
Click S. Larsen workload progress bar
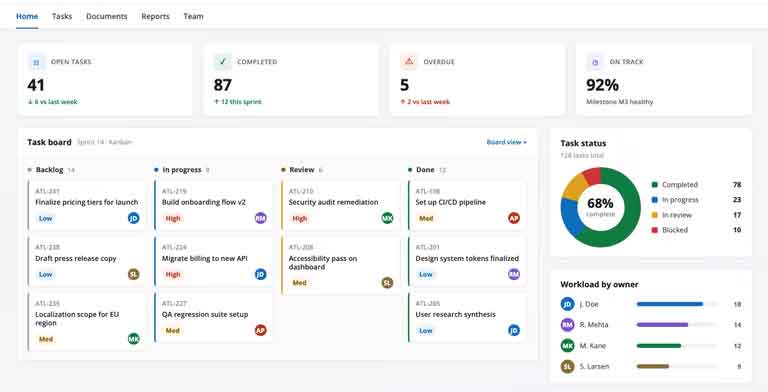677,367
